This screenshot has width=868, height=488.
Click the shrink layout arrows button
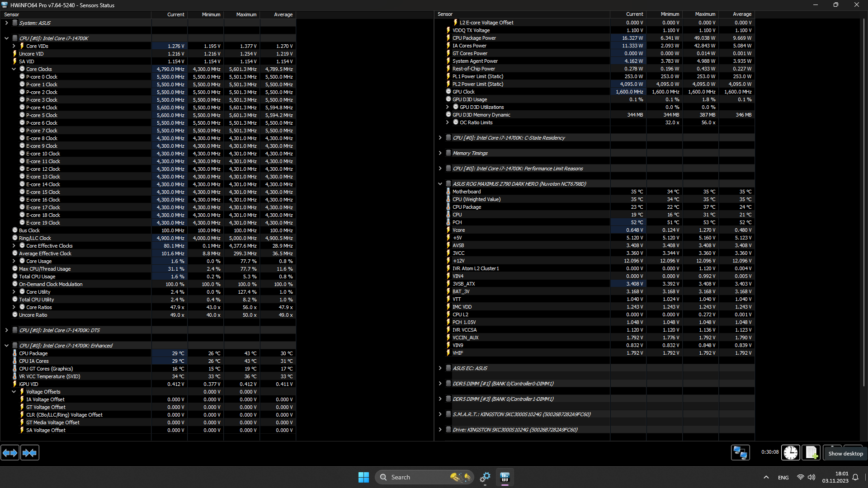(30, 453)
